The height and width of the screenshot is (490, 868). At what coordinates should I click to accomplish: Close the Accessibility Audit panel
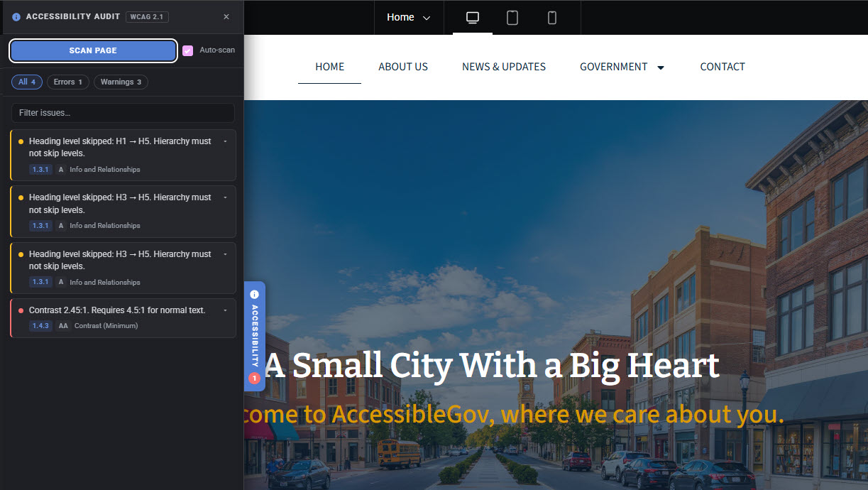[226, 17]
